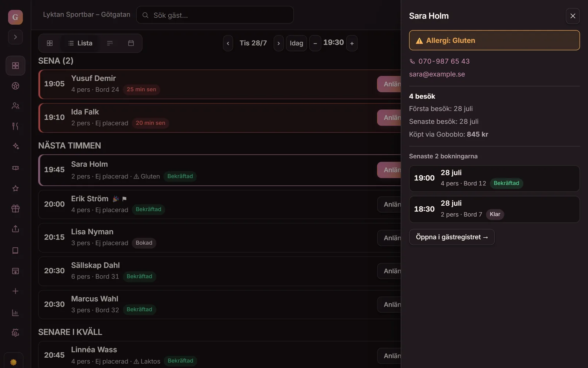Image resolution: width=588 pixels, height=368 pixels.
Task: Switch to grid view icon
Action: coord(50,43)
